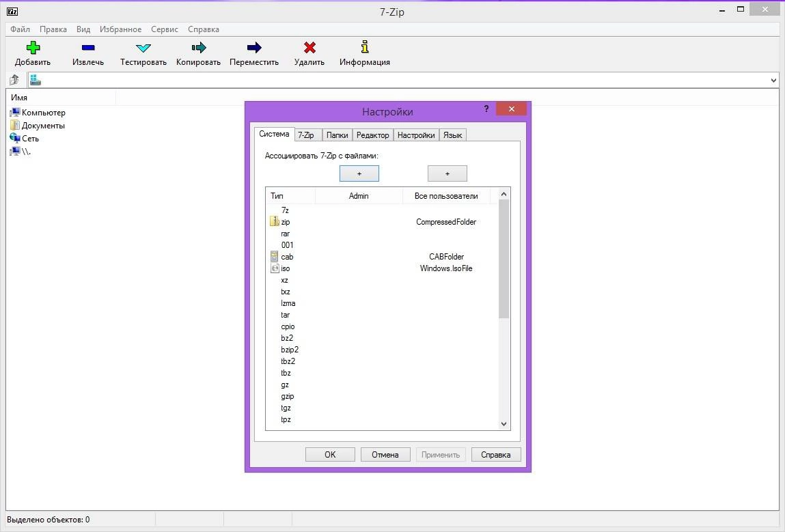Open the Файл menu
785x532 pixels.
click(x=20, y=29)
